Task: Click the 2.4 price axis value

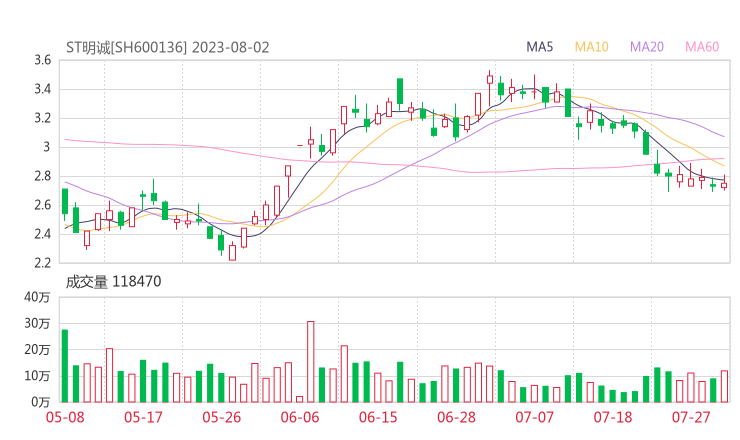Action: click(42, 234)
